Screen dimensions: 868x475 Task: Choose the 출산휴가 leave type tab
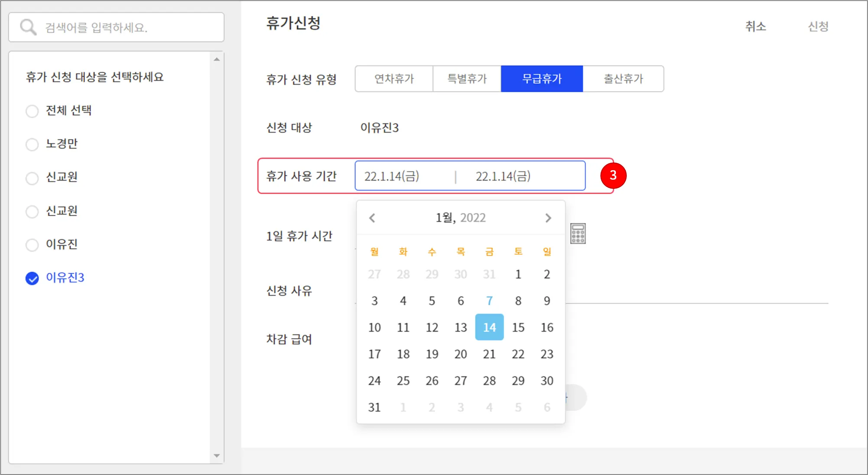click(623, 79)
